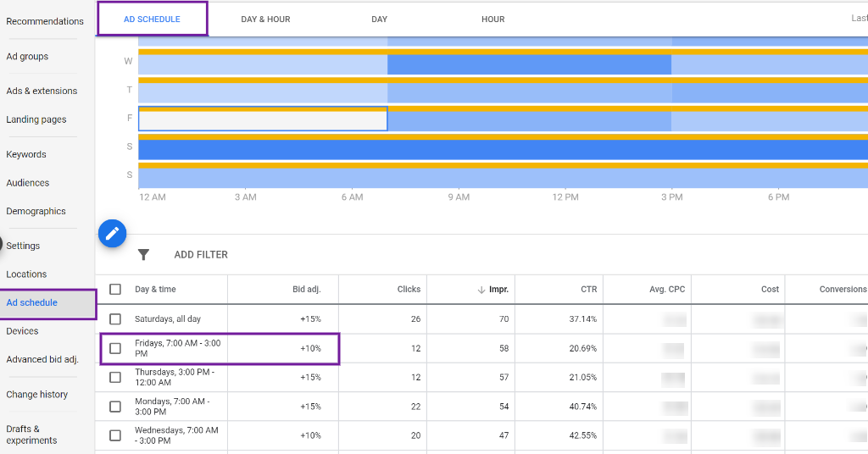
Task: Navigate to Landing pages section
Action: click(36, 119)
